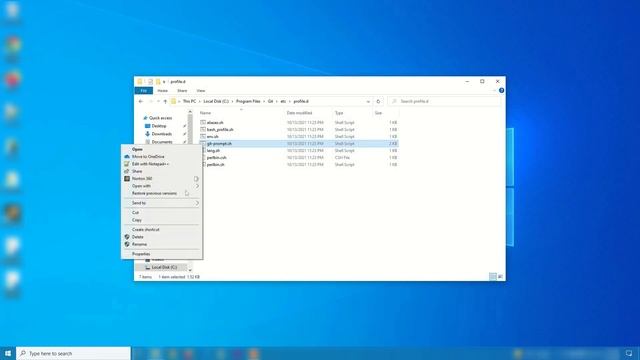640x360 pixels.
Task: Sort by the Name column header
Action: tap(205, 113)
